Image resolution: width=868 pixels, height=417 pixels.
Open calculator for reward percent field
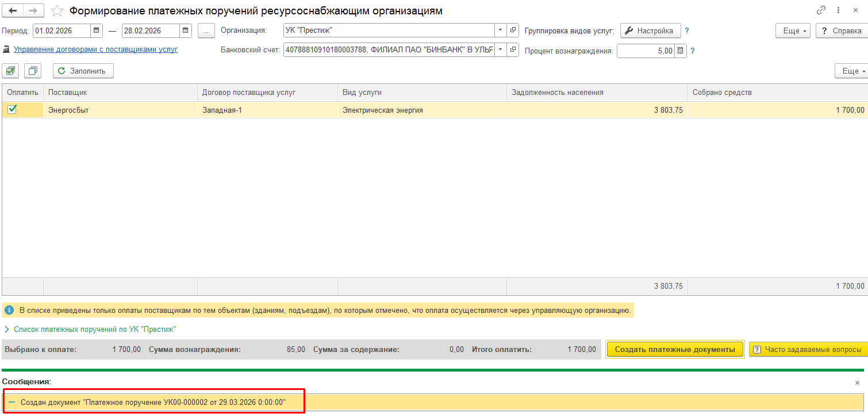pos(681,51)
